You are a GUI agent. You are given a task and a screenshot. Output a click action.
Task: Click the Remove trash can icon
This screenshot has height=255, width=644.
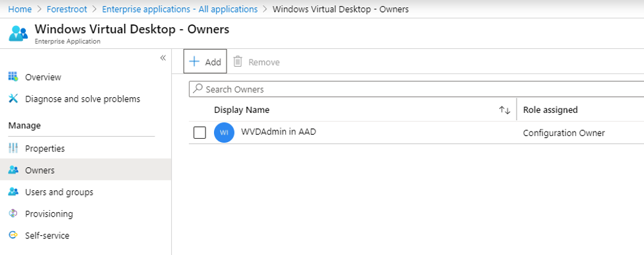click(238, 61)
